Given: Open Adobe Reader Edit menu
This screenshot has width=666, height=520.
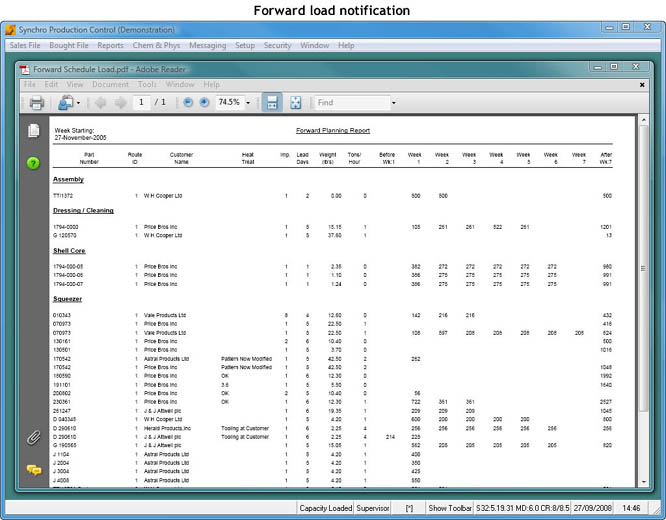Looking at the screenshot, I should click(51, 85).
